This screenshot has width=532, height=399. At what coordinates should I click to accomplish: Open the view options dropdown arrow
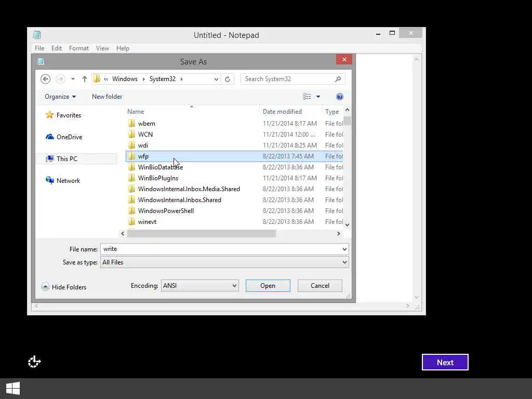tap(318, 97)
